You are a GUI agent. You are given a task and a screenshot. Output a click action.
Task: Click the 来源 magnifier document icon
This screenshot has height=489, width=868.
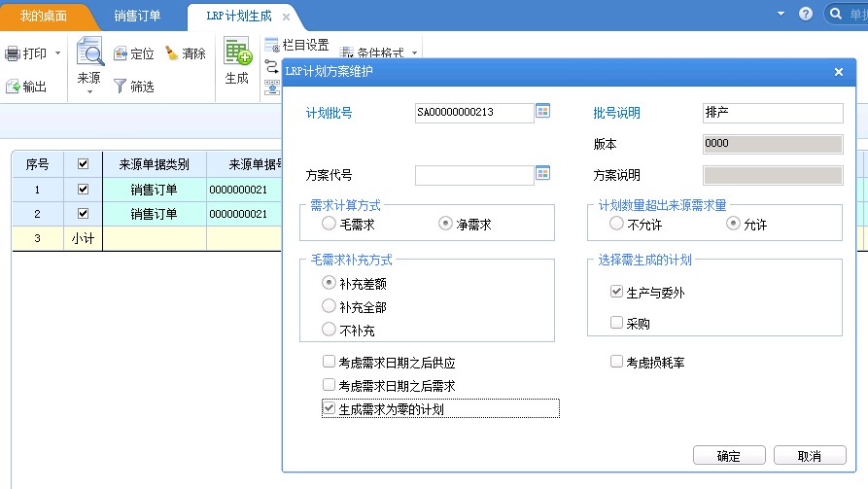[89, 52]
